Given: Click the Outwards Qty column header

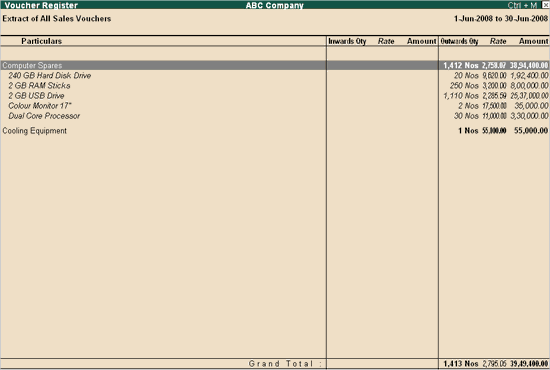Looking at the screenshot, I should 460,41.
